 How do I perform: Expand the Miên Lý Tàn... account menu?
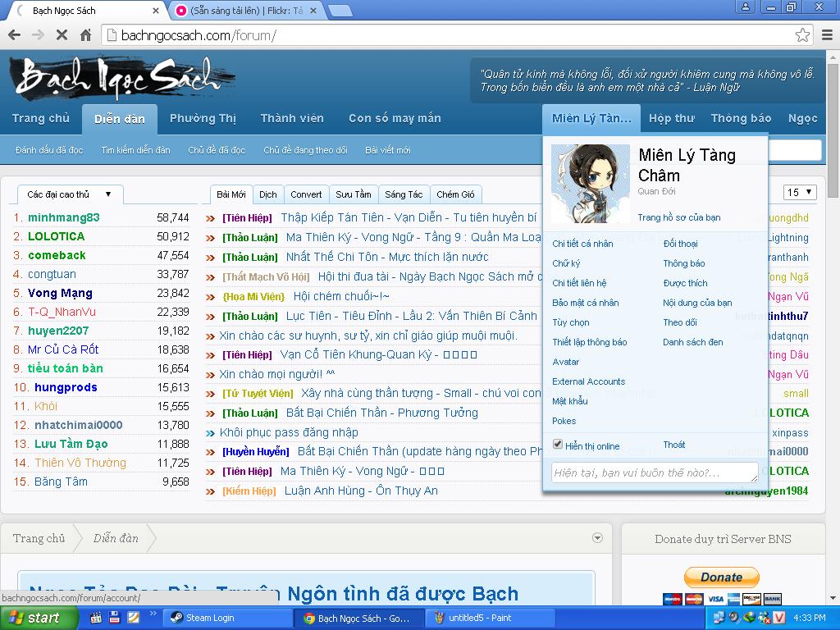[591, 118]
